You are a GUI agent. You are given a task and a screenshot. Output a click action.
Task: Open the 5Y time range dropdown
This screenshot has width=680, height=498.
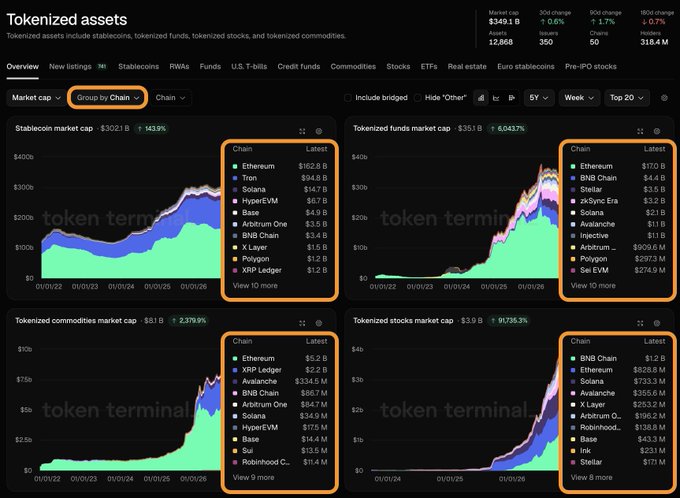tap(539, 98)
